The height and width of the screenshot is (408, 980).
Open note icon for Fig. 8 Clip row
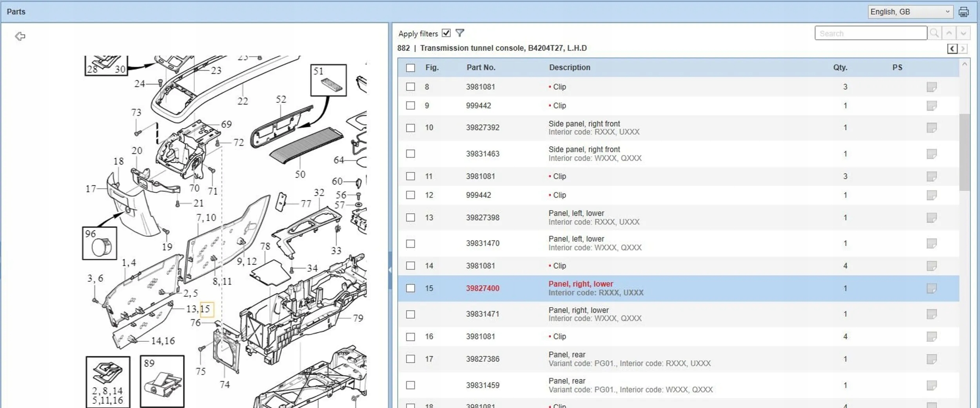coord(931,87)
